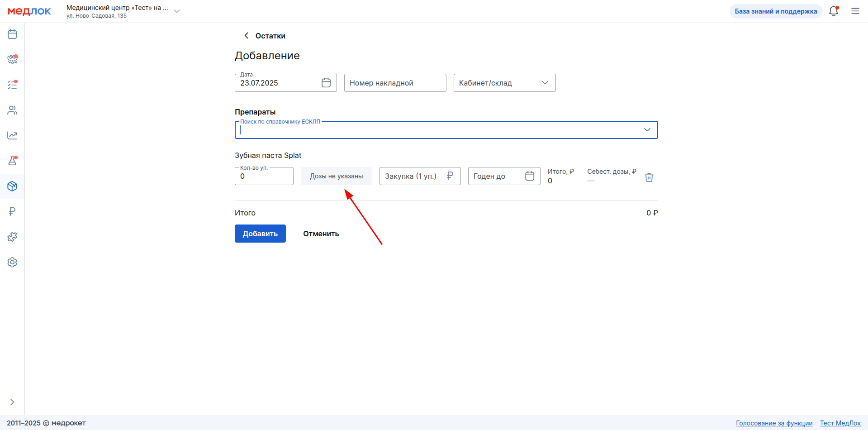This screenshot has height=430, width=868.
Task: Open База знаний и поддержка
Action: coord(776,11)
